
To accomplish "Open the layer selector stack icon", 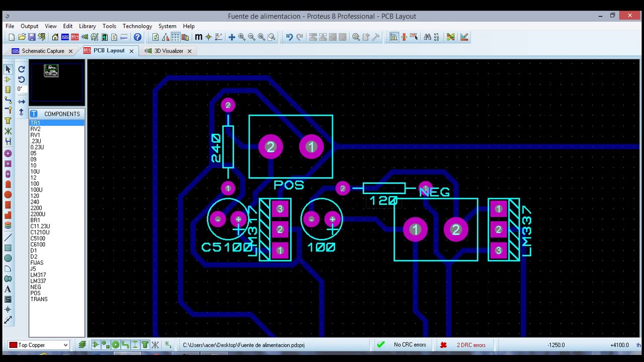I will point(83,345).
